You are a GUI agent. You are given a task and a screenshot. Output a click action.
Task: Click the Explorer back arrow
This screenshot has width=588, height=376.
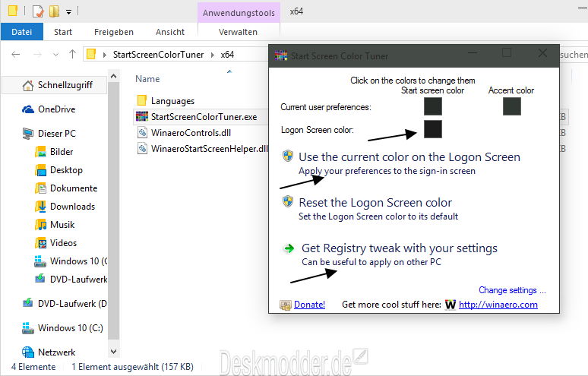pos(16,55)
